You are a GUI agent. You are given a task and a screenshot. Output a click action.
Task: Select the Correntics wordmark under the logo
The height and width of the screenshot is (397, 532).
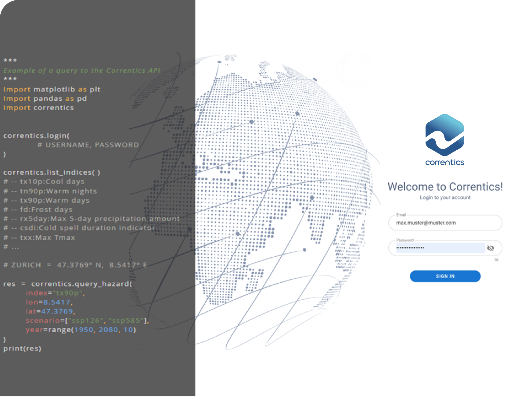tap(444, 163)
